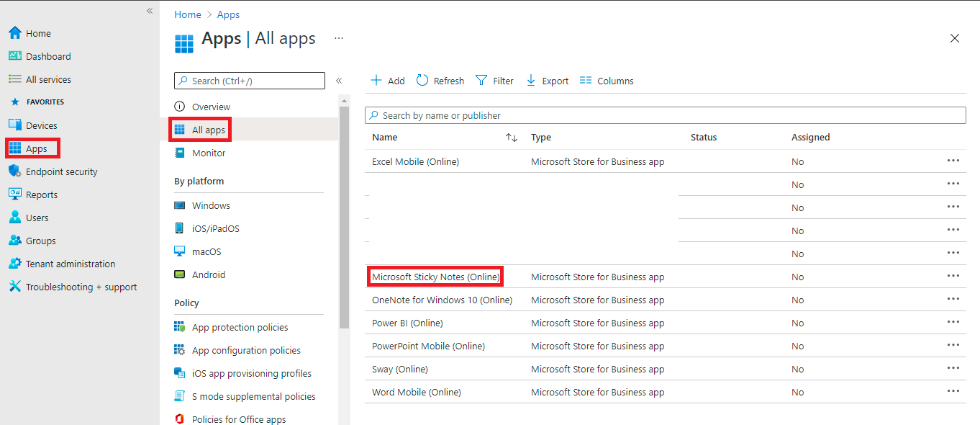Close the Apps blade

coord(955,38)
